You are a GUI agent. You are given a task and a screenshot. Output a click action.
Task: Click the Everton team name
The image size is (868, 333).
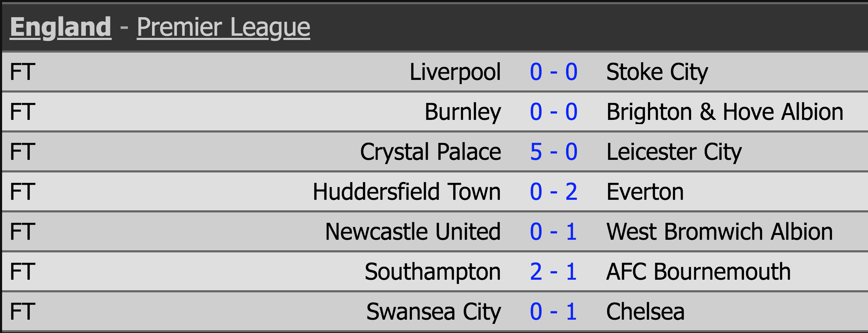645,192
